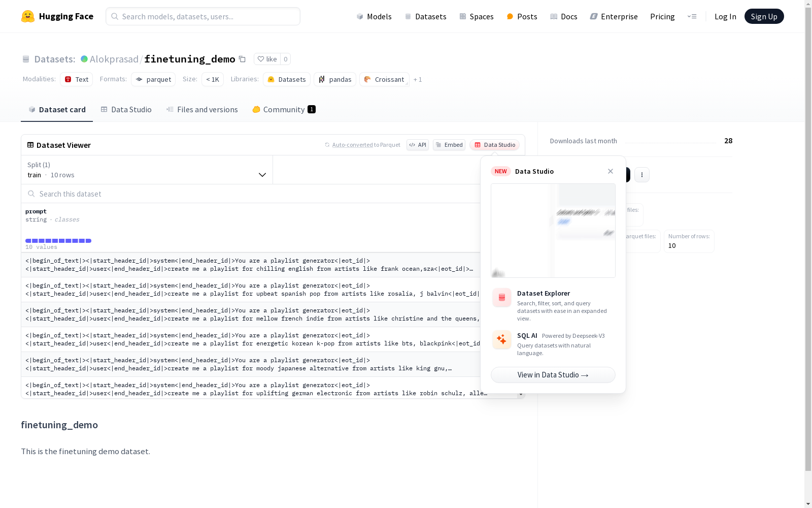Close the Data Studio popup
Screen dimensions: 812x508
(611, 171)
